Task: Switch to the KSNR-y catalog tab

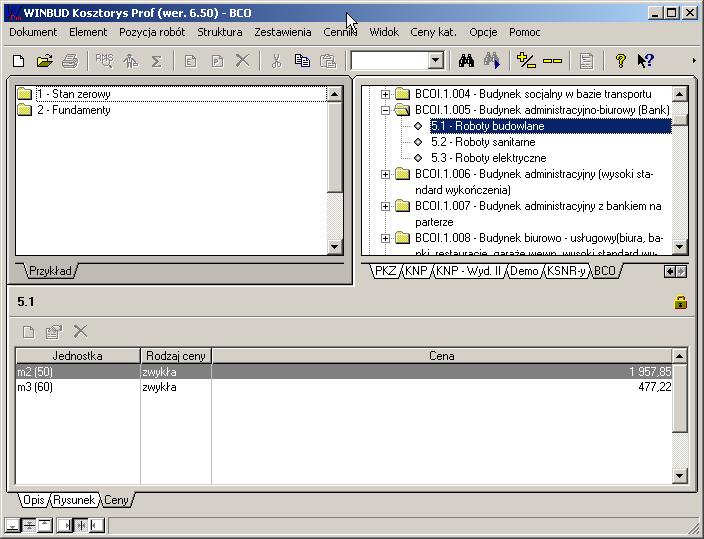Action: pos(566,271)
